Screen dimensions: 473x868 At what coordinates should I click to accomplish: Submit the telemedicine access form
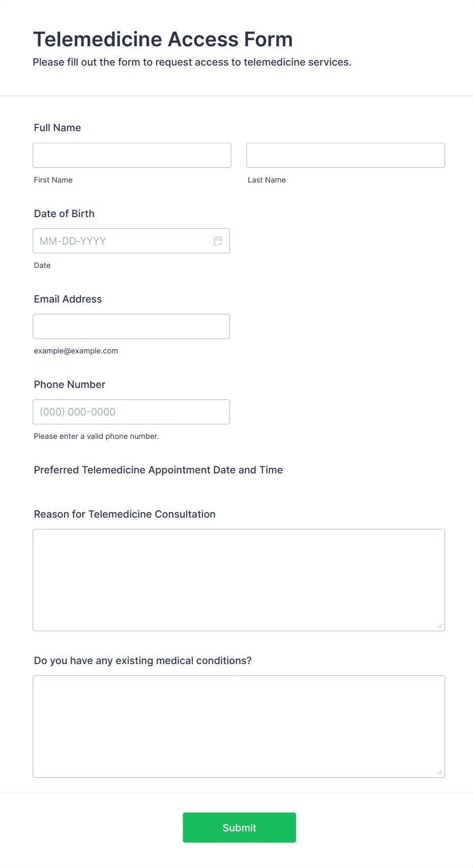point(240,827)
